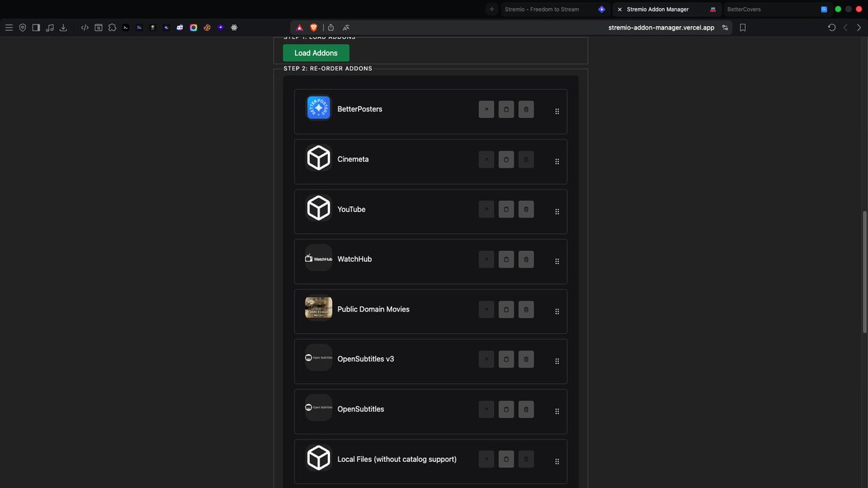Copy WatchHub addon URL clipboard button
Viewport: 868px width, 488px height.
coord(506,259)
